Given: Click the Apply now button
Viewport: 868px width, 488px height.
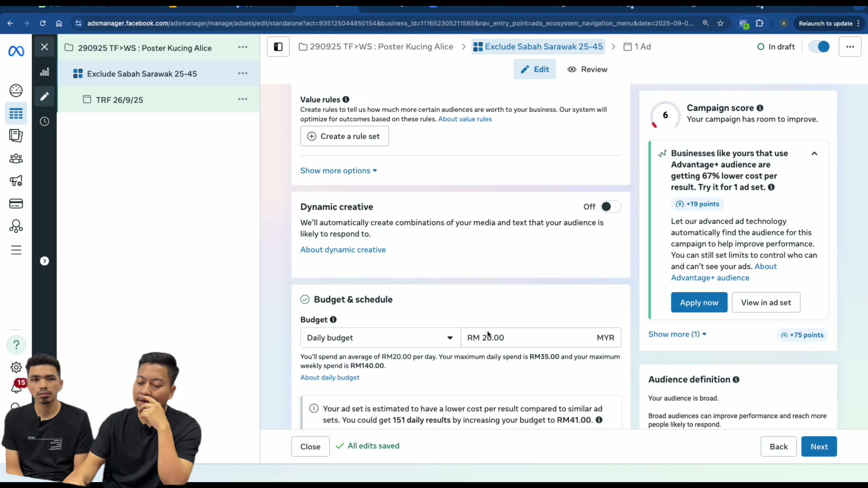Looking at the screenshot, I should 699,302.
